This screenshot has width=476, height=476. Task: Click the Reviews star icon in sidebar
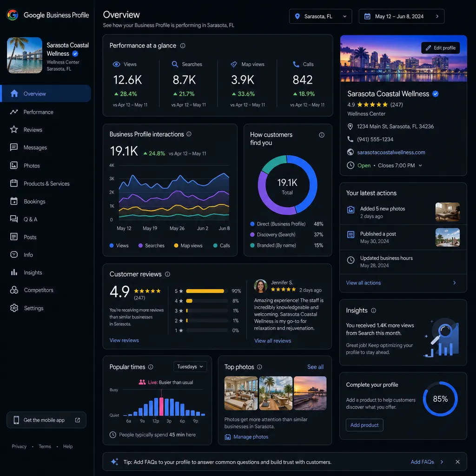point(14,130)
